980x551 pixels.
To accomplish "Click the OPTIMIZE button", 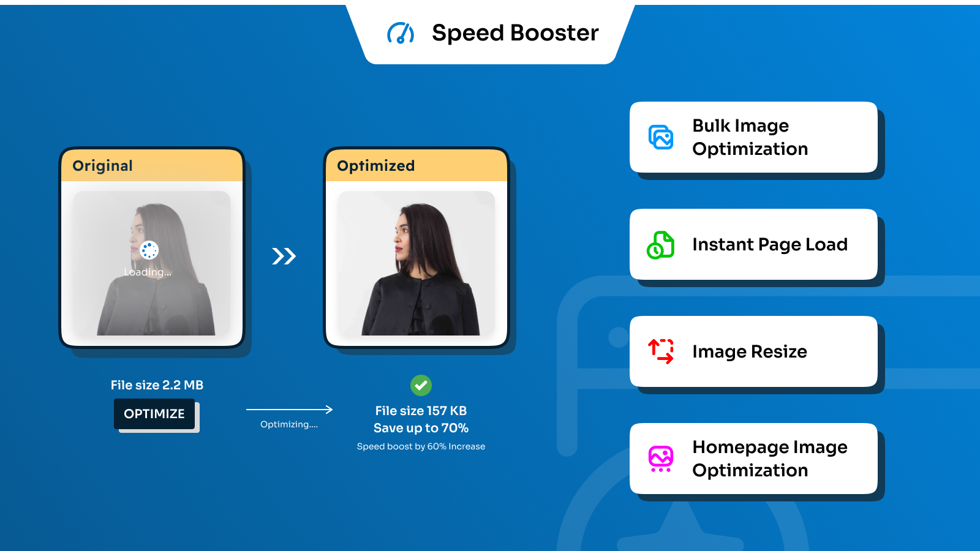I will [154, 414].
